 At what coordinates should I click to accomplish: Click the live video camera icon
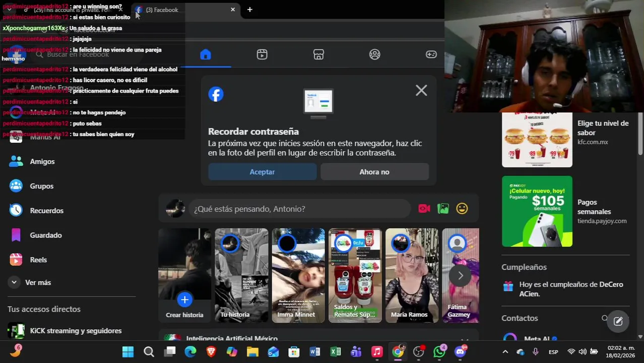tap(424, 209)
